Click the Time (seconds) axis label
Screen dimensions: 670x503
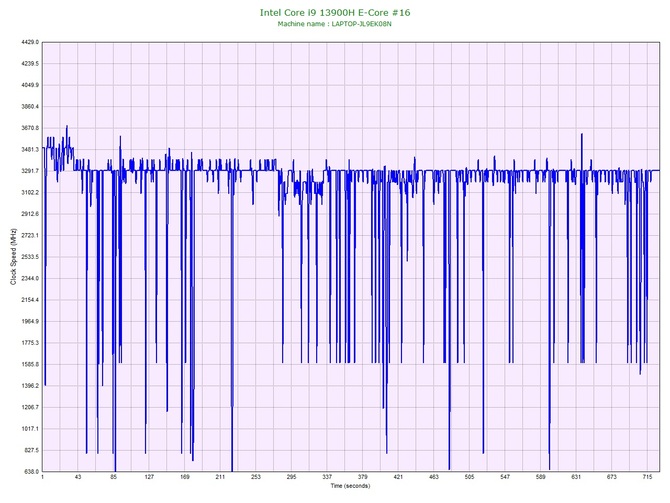(350, 486)
